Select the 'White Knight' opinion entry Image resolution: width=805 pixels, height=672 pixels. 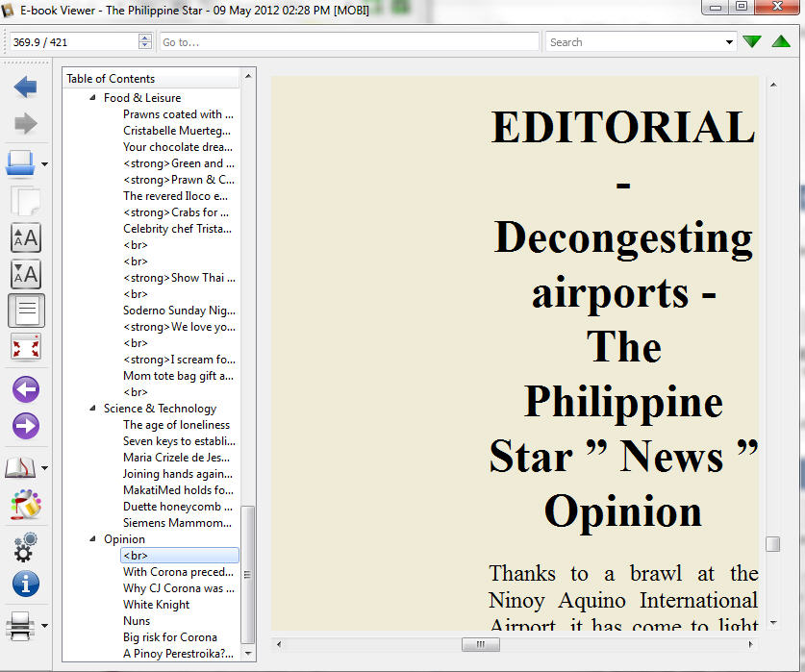pos(156,605)
